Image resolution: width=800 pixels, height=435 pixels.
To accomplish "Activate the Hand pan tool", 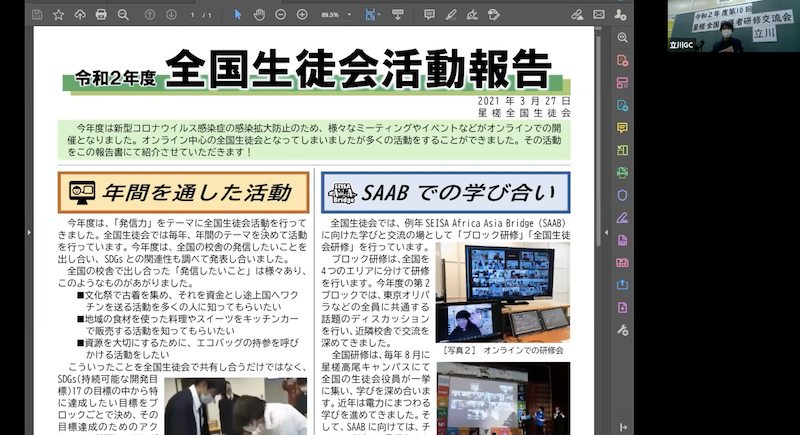I will 259,15.
